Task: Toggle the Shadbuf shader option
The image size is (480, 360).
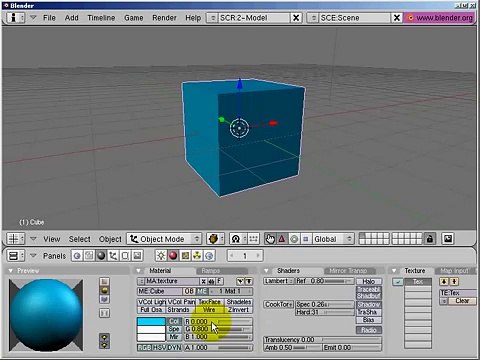Action: tap(369, 296)
